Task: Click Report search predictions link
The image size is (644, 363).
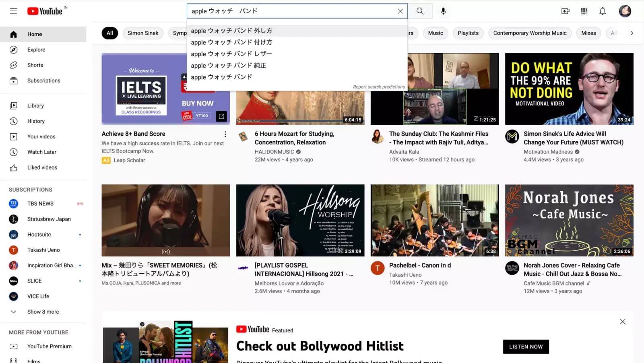Action: (378, 87)
